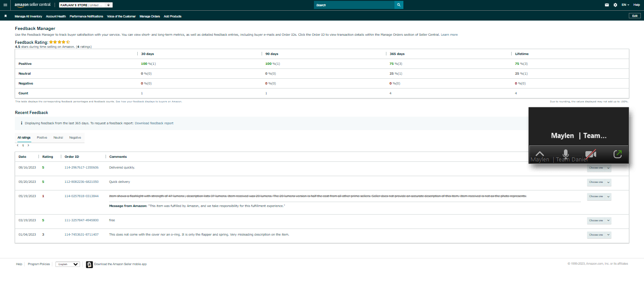Click the Date column header

point(22,157)
